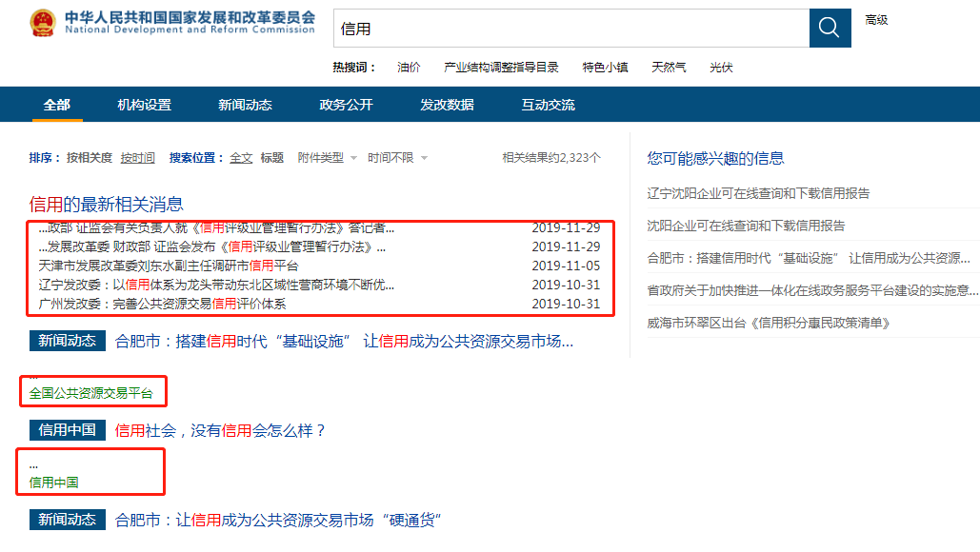Click the magnifier search button
Screen dimensions: 980x552
point(830,29)
